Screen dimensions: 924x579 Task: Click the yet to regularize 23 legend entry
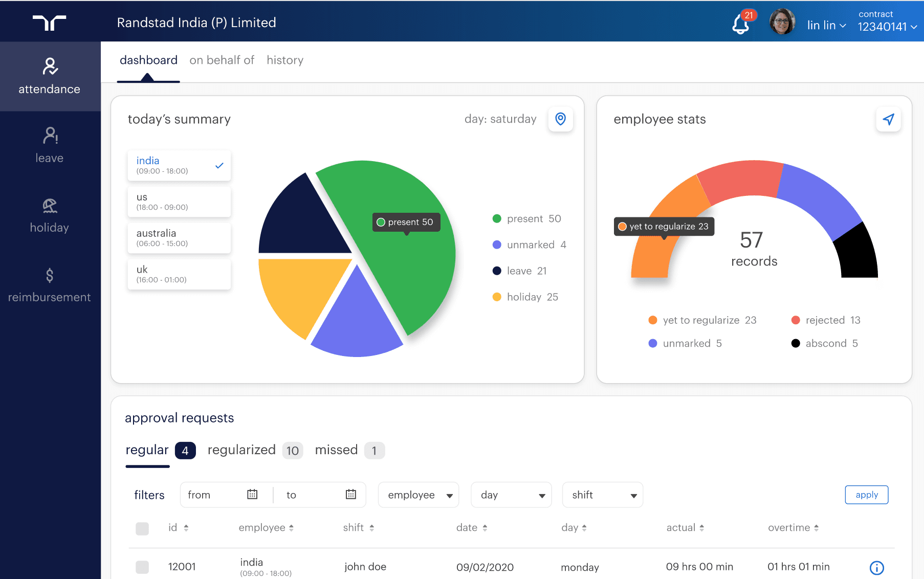click(702, 320)
